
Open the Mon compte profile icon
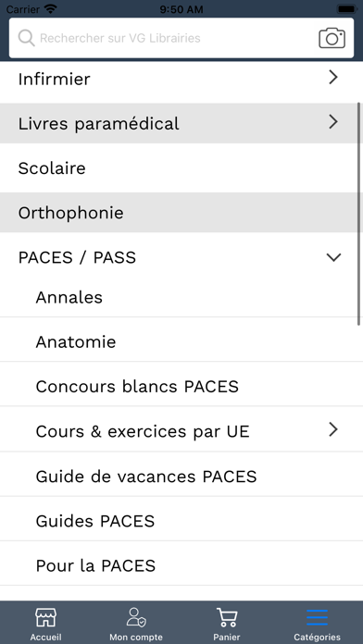pos(136,618)
